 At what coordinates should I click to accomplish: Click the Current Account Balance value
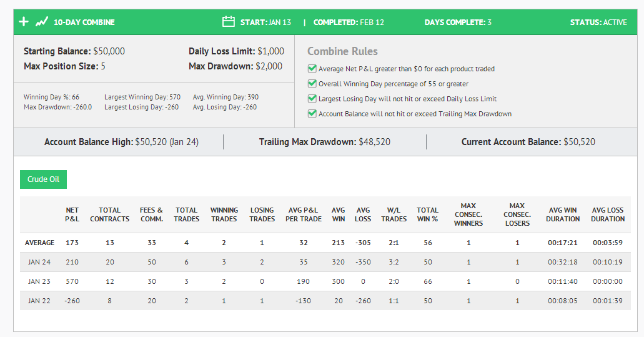pyautogui.click(x=579, y=142)
